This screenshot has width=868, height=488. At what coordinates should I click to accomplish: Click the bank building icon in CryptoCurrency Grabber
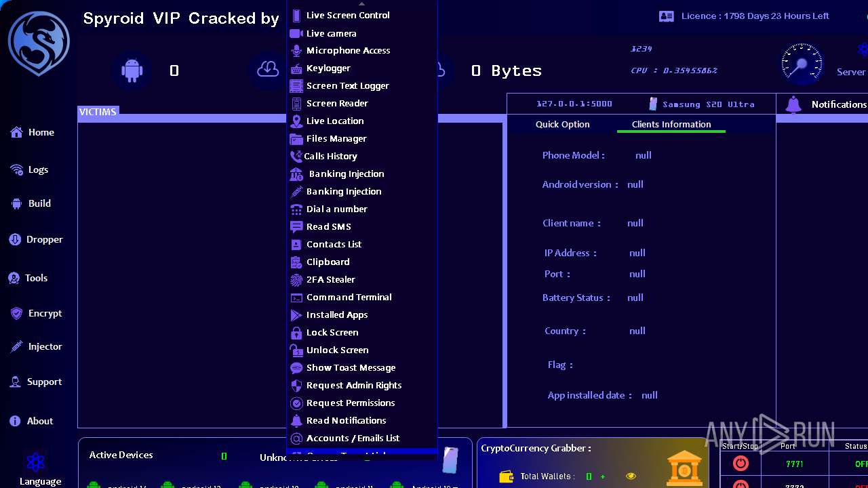coord(684,468)
